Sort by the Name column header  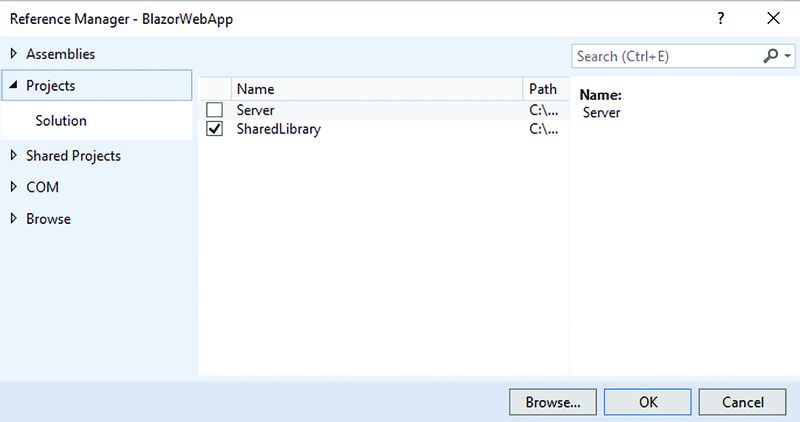(x=377, y=89)
